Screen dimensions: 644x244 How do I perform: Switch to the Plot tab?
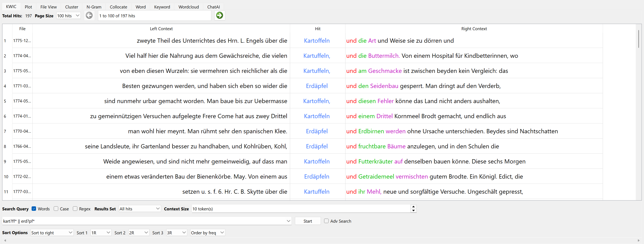coord(28,7)
